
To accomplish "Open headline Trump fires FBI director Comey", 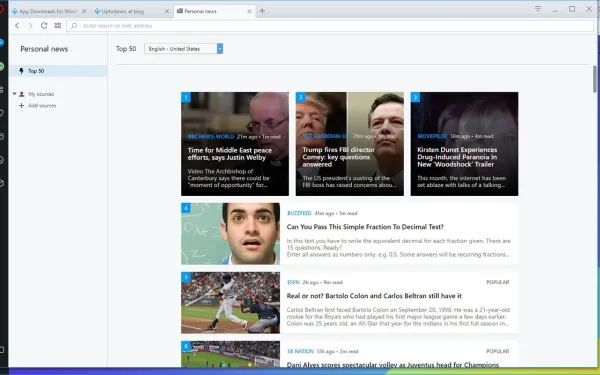I will pos(339,157).
